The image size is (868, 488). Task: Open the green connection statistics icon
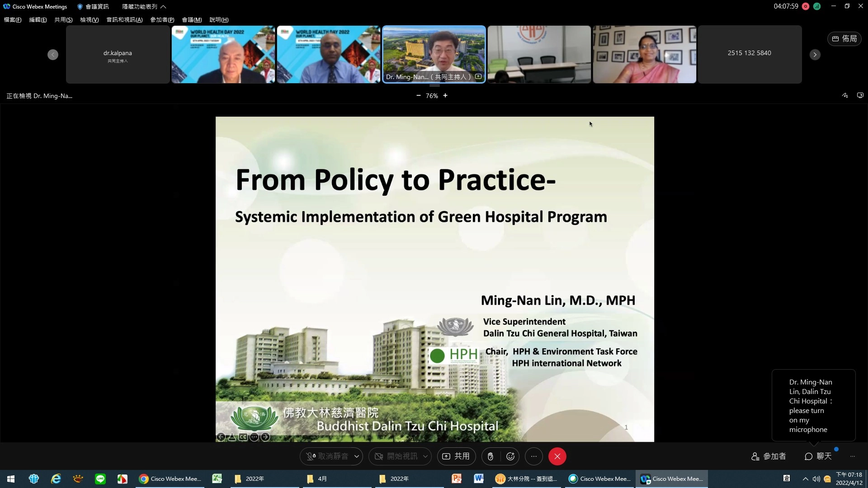point(817,6)
